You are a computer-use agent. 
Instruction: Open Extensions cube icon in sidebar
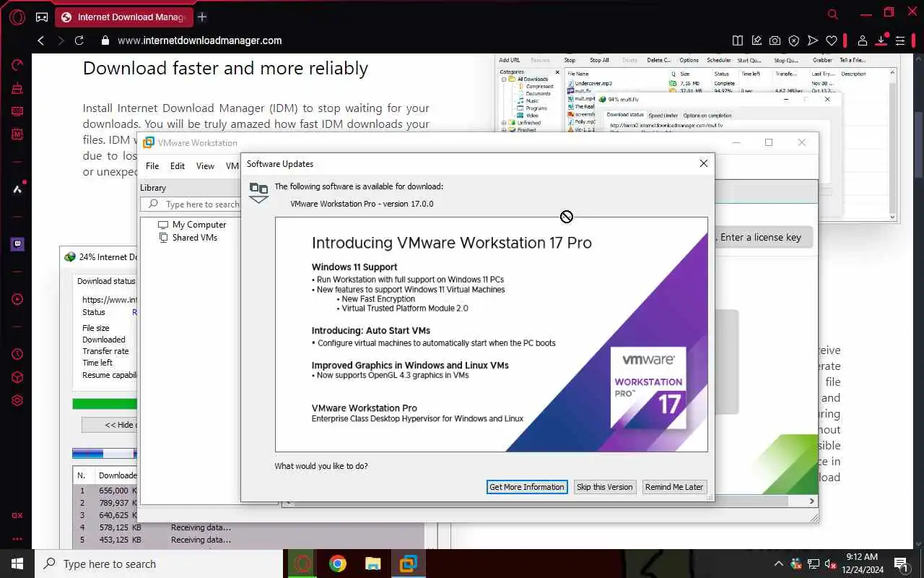pos(17,377)
